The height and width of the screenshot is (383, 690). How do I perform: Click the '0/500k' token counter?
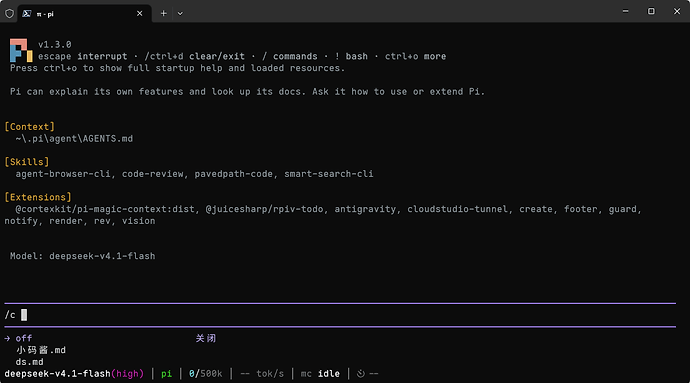(206, 374)
